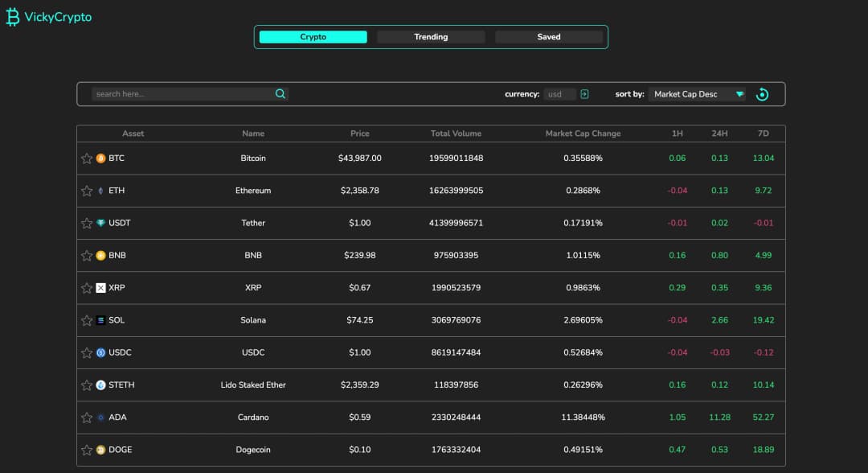Image resolution: width=868 pixels, height=473 pixels.
Task: Click the 41399996571 volume cell
Action: [457, 223]
